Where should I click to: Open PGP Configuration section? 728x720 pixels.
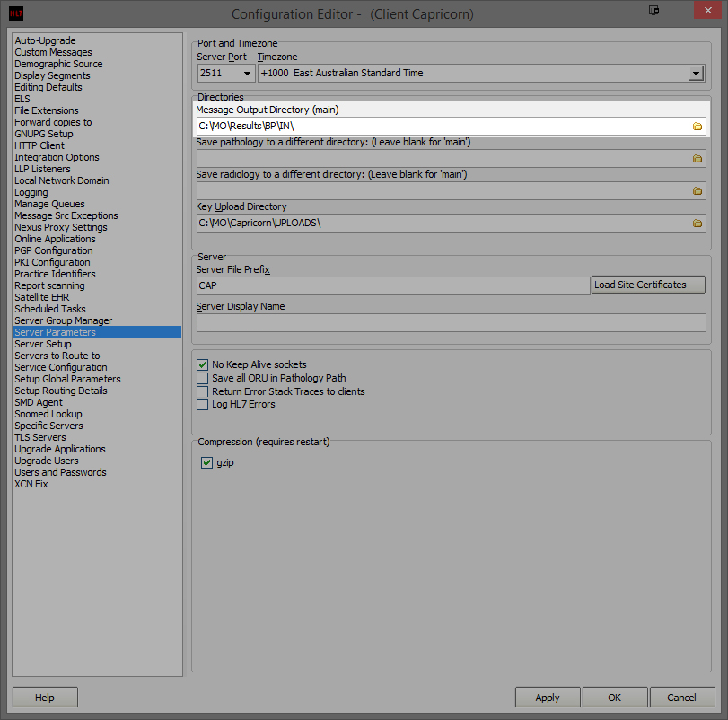click(x=54, y=250)
